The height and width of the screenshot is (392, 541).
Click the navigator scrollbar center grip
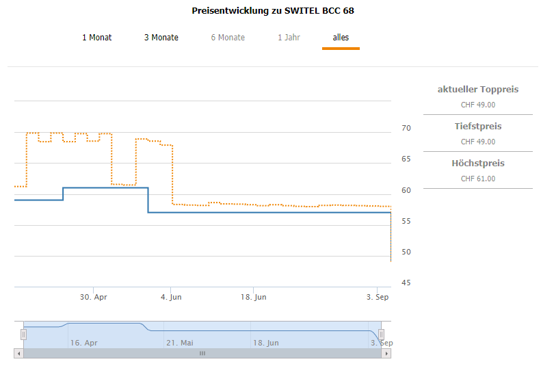(202, 353)
